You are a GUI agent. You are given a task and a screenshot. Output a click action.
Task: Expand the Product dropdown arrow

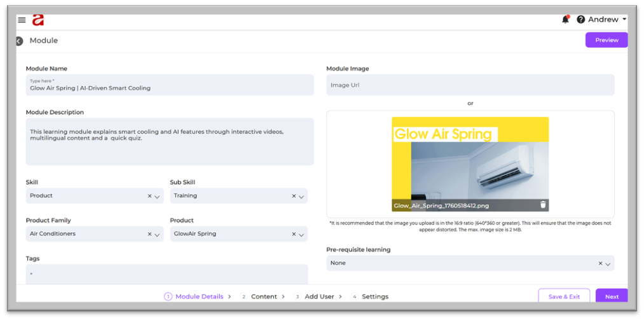(301, 235)
